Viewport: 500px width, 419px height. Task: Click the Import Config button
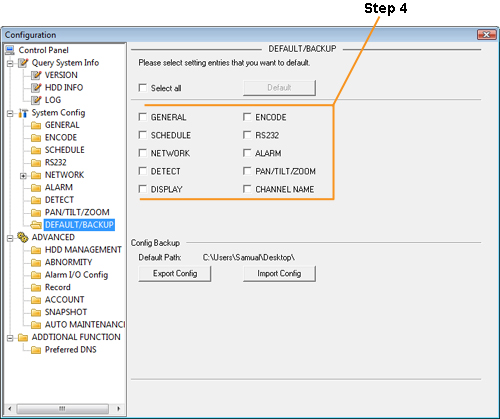(x=279, y=274)
